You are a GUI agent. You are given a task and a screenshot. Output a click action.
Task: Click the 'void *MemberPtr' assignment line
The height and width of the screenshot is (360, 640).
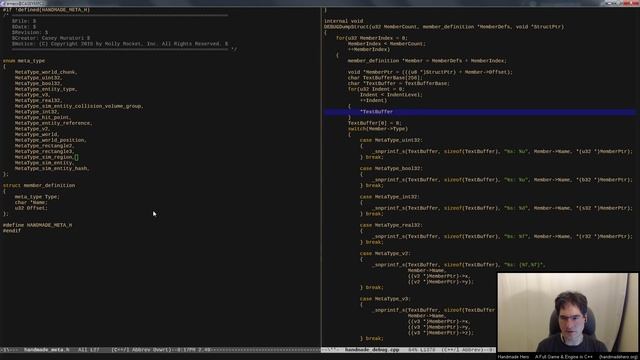[430, 72]
